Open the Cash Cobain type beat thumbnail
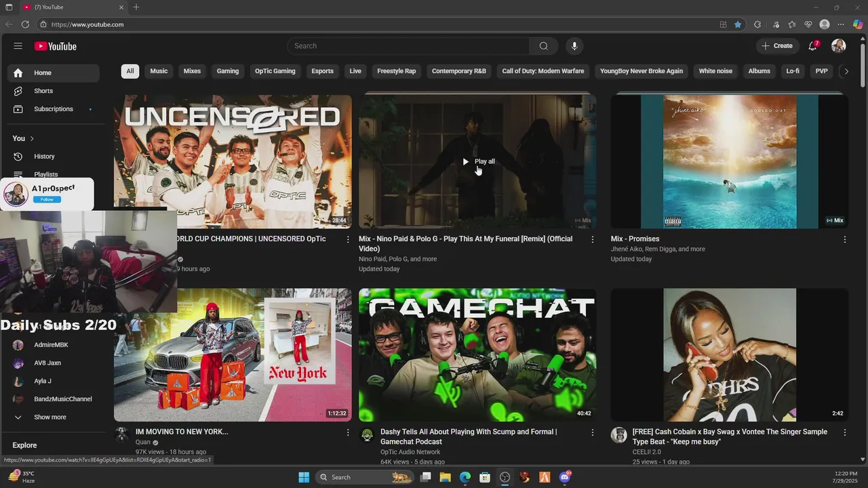This screenshot has height=488, width=868. (x=730, y=355)
